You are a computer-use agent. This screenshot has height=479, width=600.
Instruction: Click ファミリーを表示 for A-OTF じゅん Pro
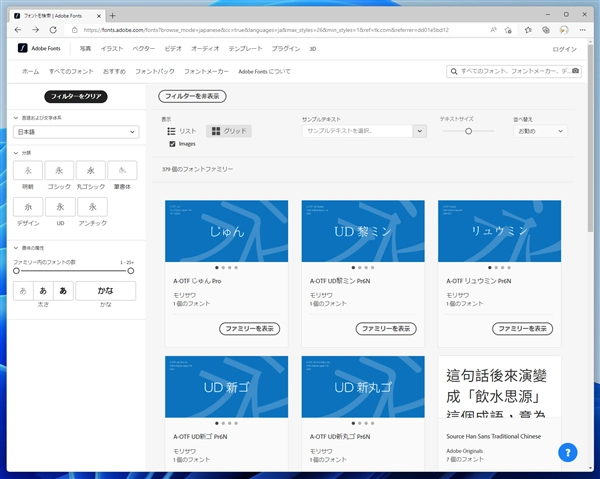click(249, 329)
